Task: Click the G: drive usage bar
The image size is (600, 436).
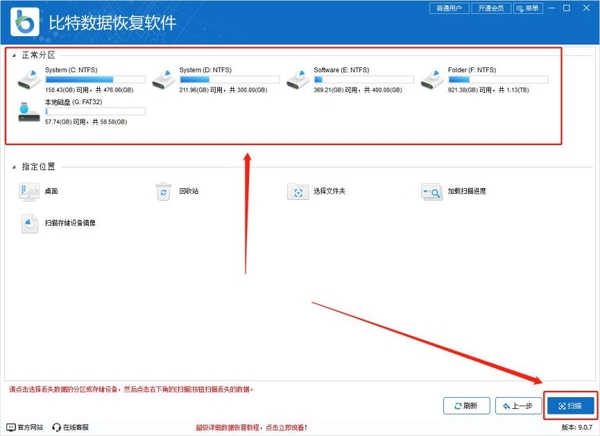Action: (x=95, y=111)
